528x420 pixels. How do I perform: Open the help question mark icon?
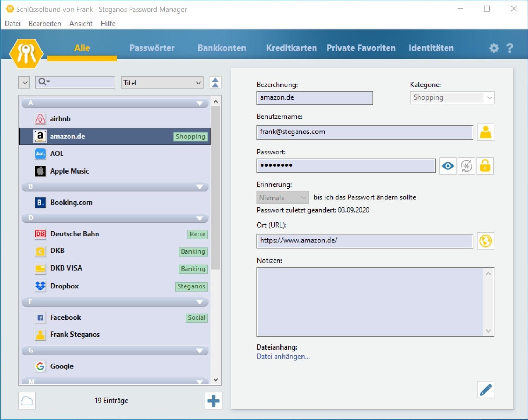click(510, 48)
